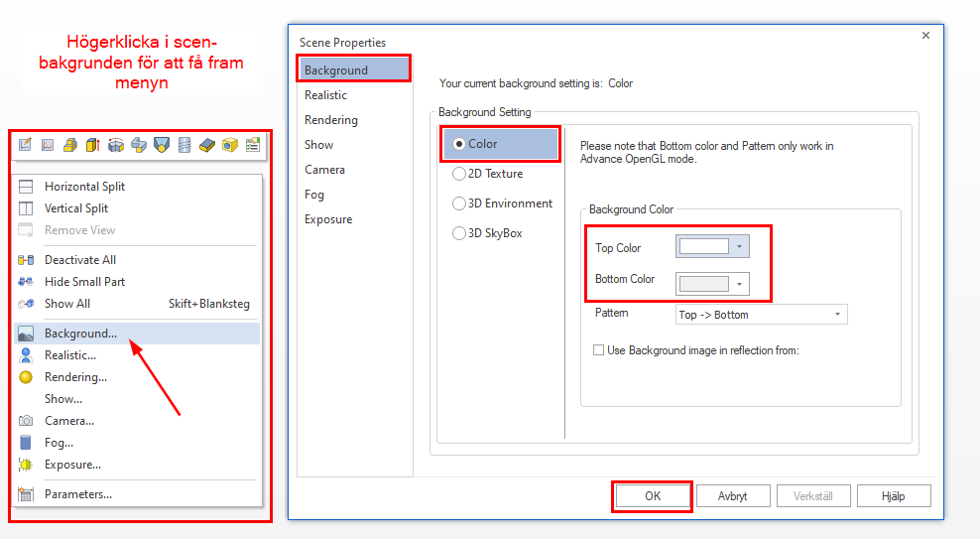
Task: Open Show... menu entry
Action: pyautogui.click(x=137, y=399)
